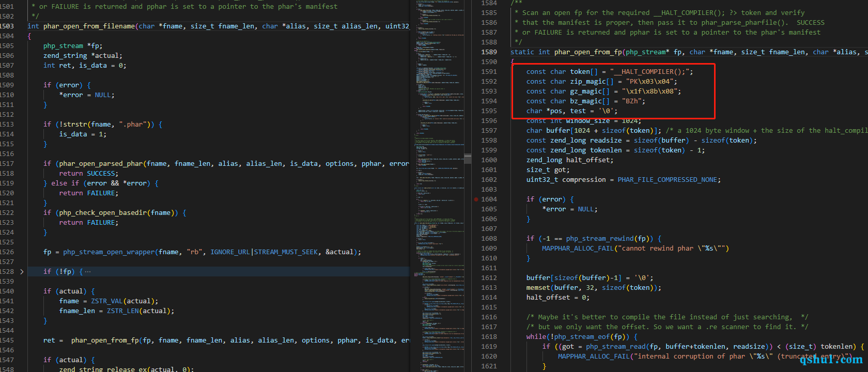
Task: Click the zend_long halt_offset declaration
Action: coord(570,160)
